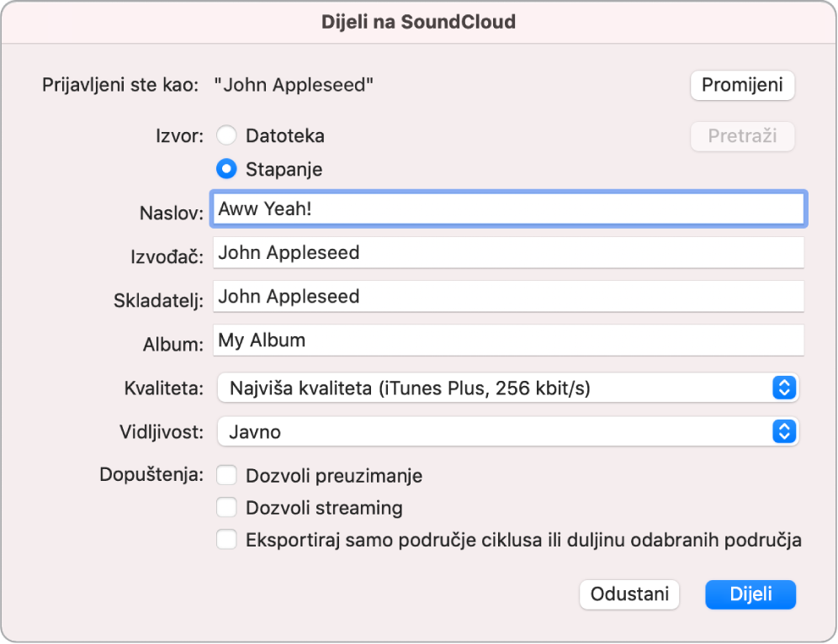838x644 pixels.
Task: Check Eksportiraj samo područje ciklusa option
Action: point(225,540)
